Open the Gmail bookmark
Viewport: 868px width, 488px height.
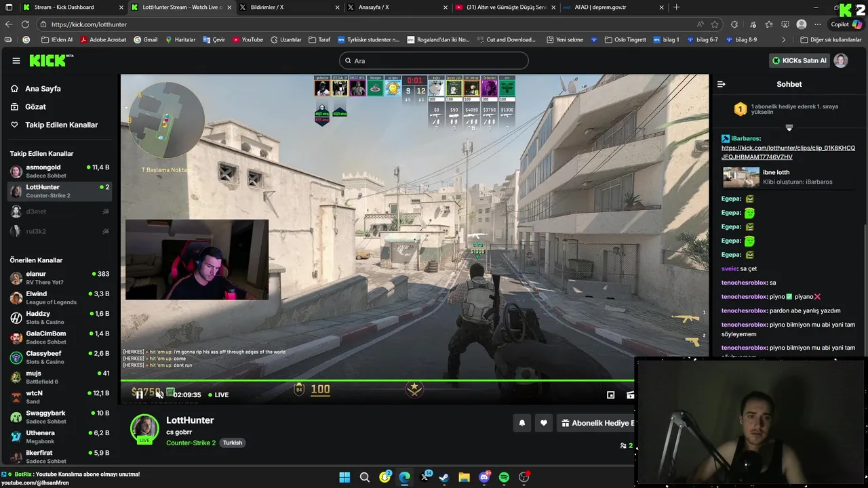point(146,39)
